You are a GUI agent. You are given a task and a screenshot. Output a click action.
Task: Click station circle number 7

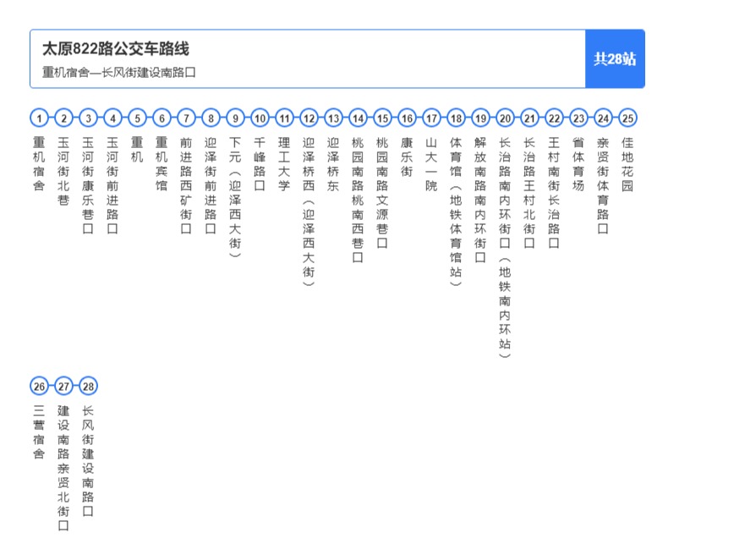coord(186,118)
